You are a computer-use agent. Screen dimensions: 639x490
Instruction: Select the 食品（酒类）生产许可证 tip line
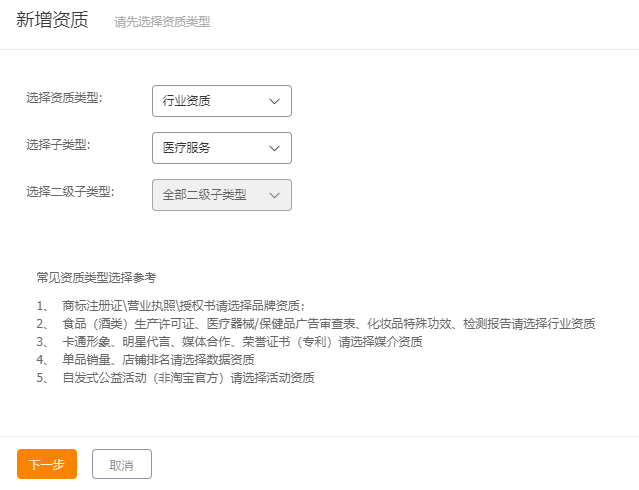pyautogui.click(x=328, y=324)
